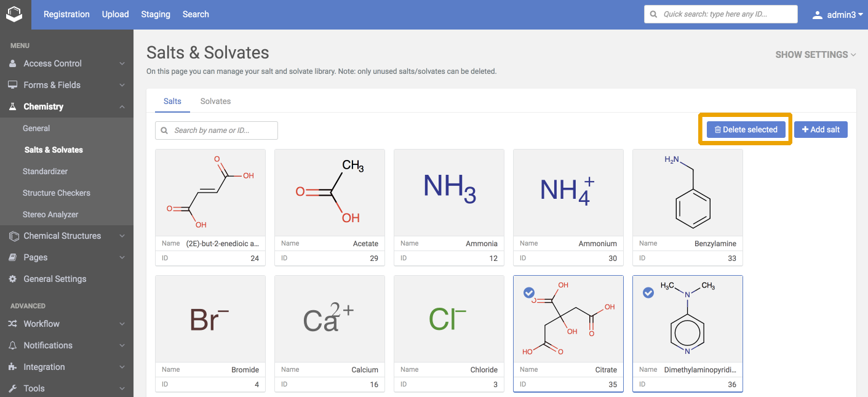Uncheck the Dimethylaminopyridine salt card
The image size is (868, 397).
(x=648, y=293)
